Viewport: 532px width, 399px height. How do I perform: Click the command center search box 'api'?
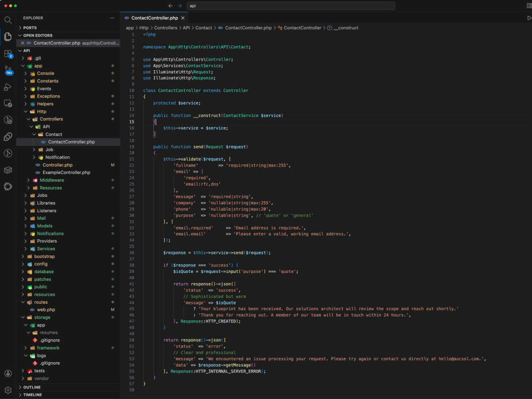(x=291, y=6)
